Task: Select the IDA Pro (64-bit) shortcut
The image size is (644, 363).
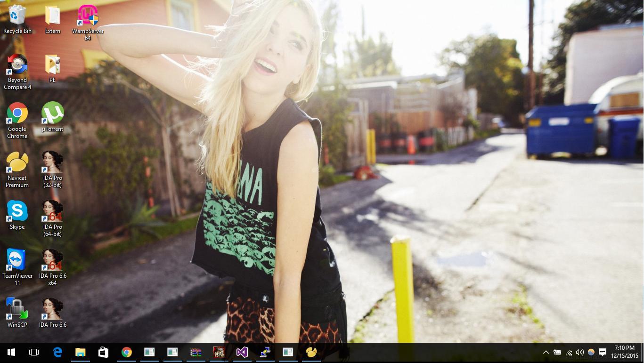Action: click(52, 218)
